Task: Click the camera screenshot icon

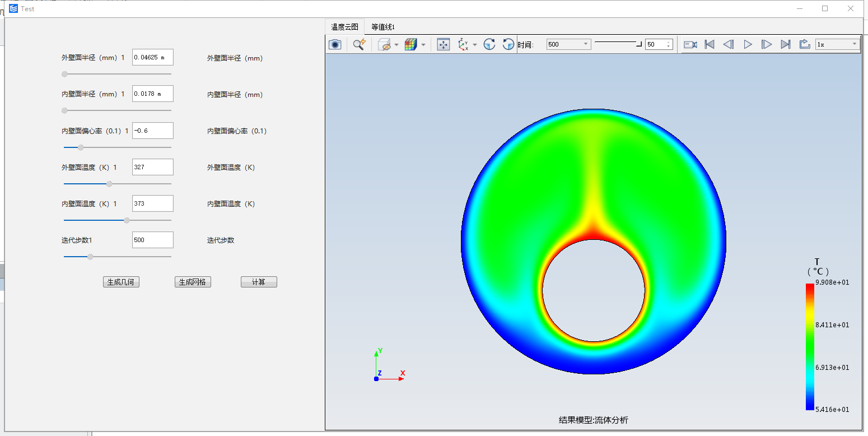Action: pos(335,44)
